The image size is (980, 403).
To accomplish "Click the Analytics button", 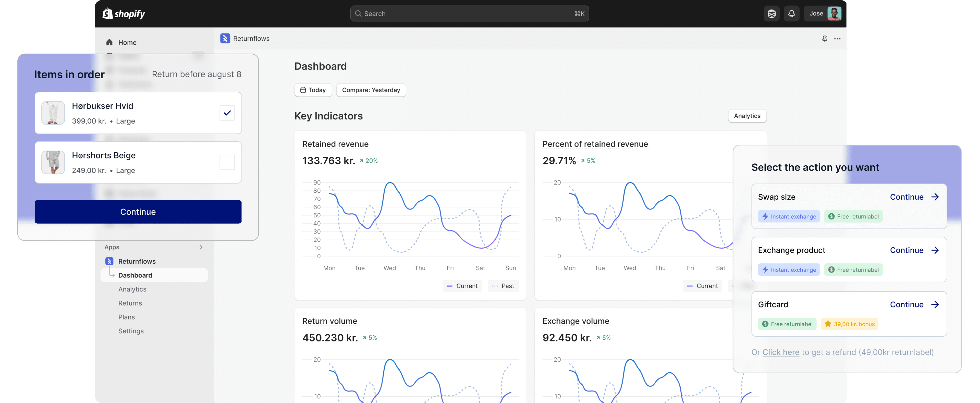I will click(x=747, y=116).
